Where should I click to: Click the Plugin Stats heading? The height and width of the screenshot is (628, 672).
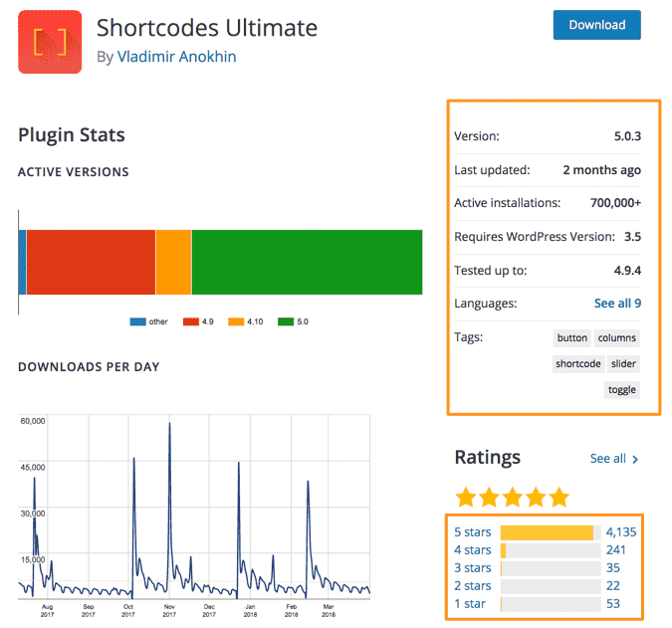click(x=72, y=135)
